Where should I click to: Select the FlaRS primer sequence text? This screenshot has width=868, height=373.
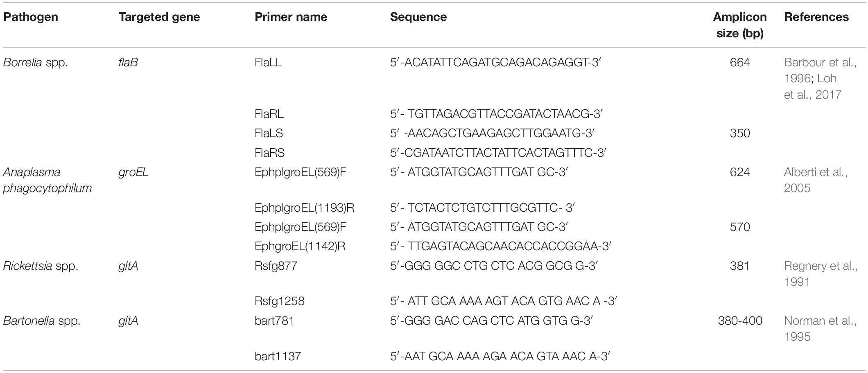(498, 153)
